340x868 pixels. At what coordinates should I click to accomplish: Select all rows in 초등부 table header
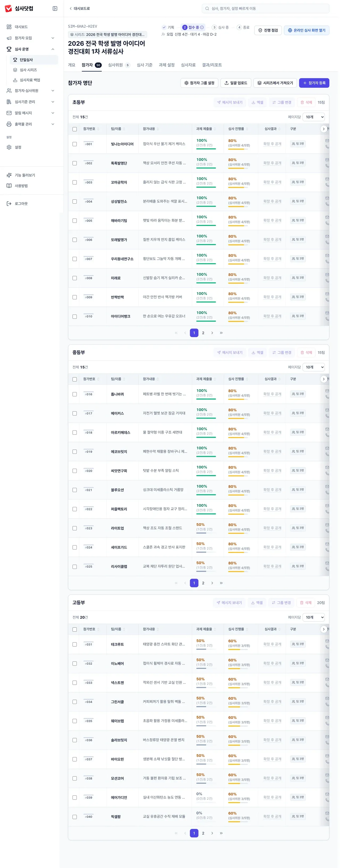[x=75, y=129]
